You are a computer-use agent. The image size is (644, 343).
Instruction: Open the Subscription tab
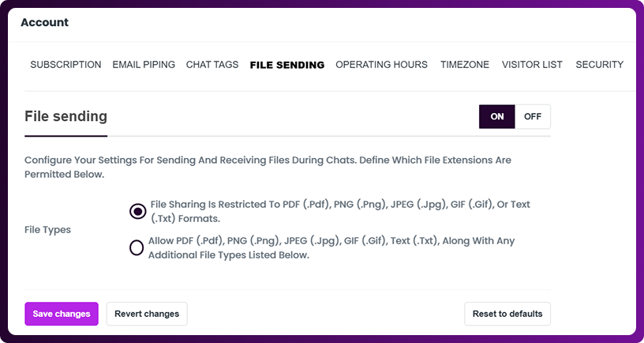[66, 65]
